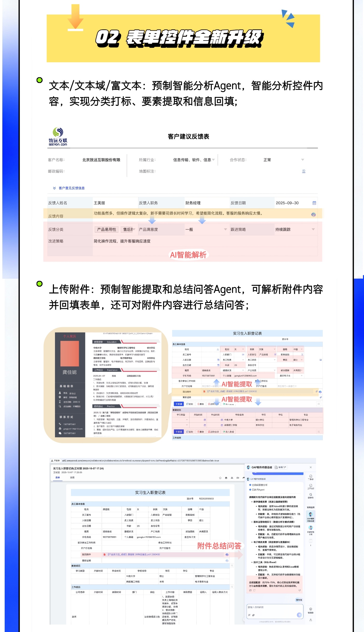Screen dimensions: 364x632
Task: Click the 产品易用性 tag
Action: (106, 229)
